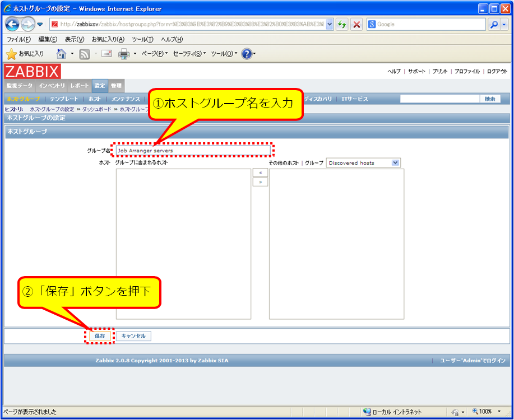
Task: Click the グループに含まれるホスト list box
Action: [184, 244]
